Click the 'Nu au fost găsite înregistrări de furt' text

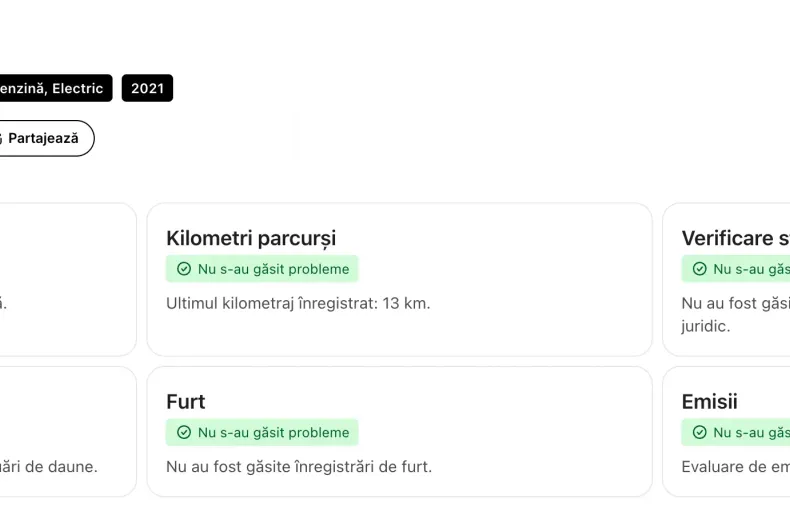point(299,467)
